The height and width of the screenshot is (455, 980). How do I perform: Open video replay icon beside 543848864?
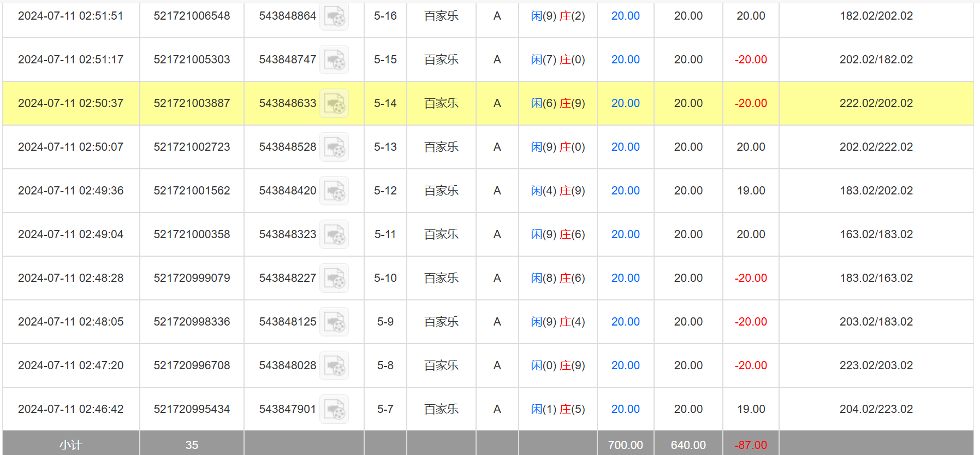coord(334,16)
